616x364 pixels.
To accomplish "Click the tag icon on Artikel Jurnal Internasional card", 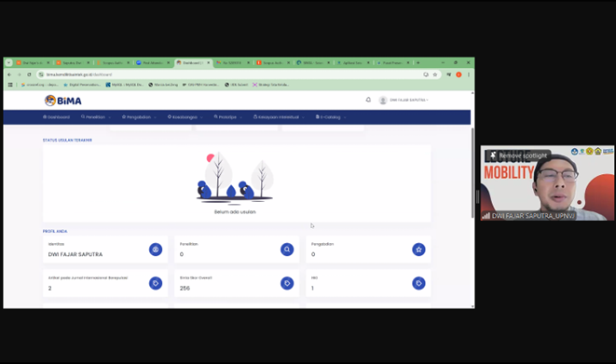I will (156, 283).
